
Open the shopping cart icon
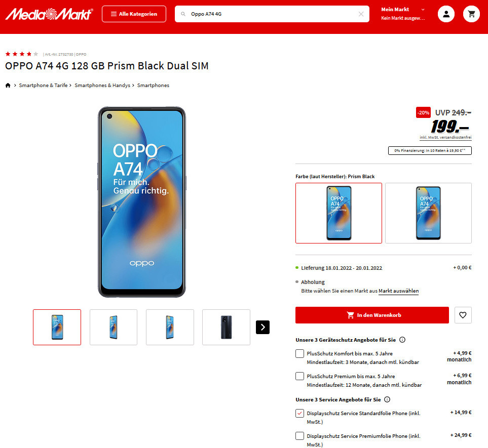point(471,14)
